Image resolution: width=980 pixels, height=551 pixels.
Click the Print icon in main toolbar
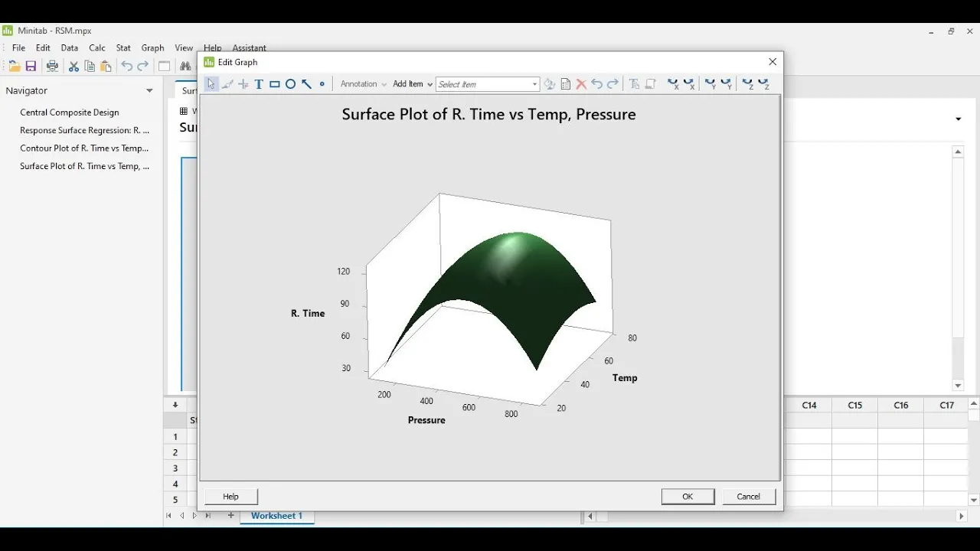(x=52, y=67)
